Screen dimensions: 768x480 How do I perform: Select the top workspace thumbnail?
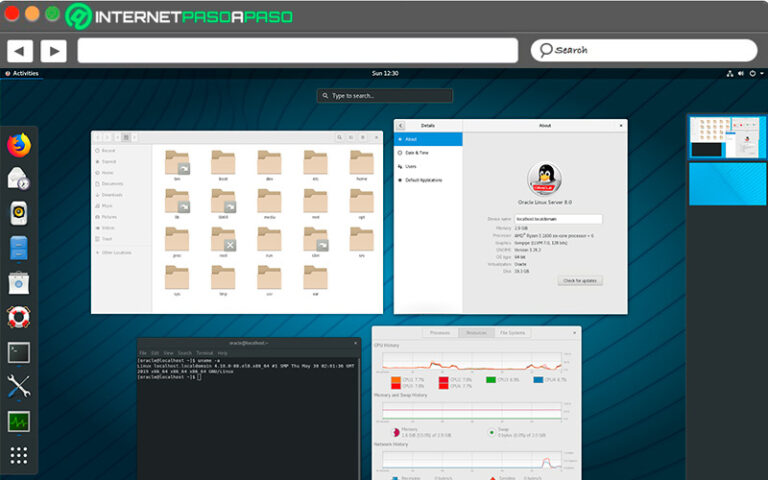727,137
